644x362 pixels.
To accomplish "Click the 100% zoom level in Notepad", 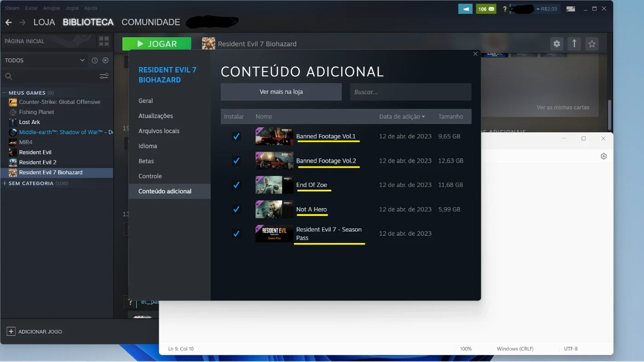I will pyautogui.click(x=466, y=349).
